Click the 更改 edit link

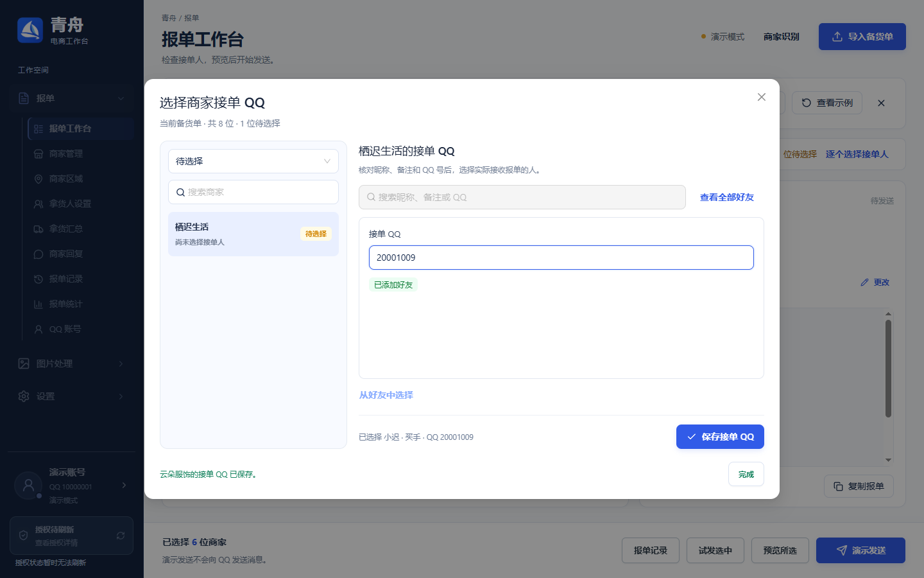(x=875, y=282)
